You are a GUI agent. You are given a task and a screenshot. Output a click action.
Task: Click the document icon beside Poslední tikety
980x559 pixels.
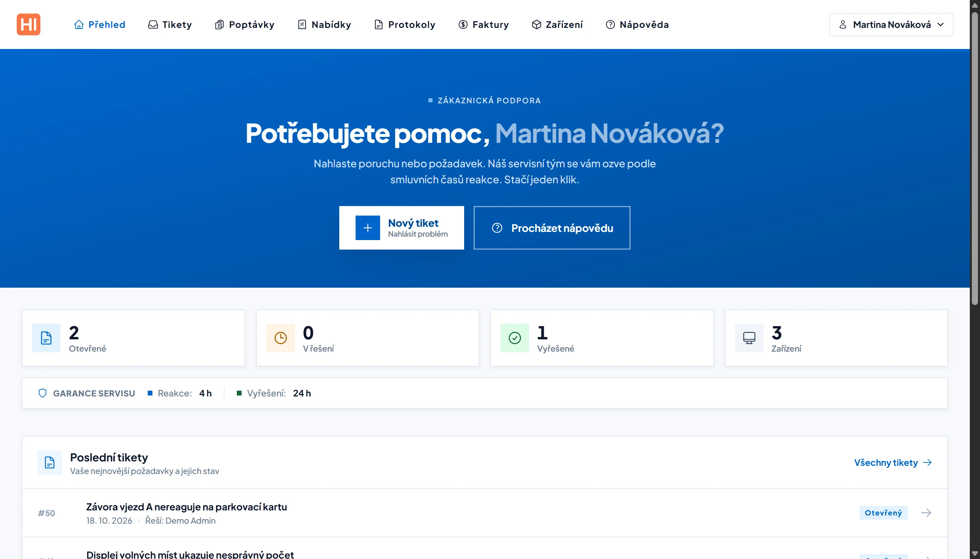pos(50,462)
